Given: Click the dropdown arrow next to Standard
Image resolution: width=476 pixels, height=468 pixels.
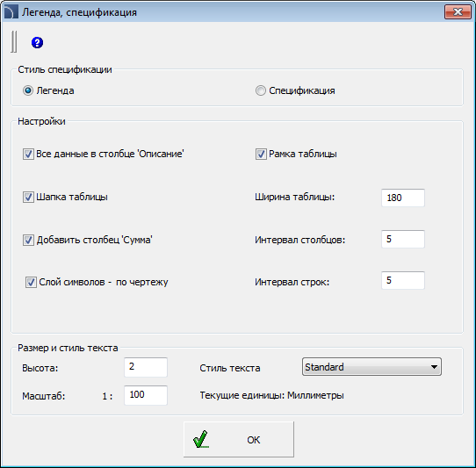Looking at the screenshot, I should tap(434, 367).
